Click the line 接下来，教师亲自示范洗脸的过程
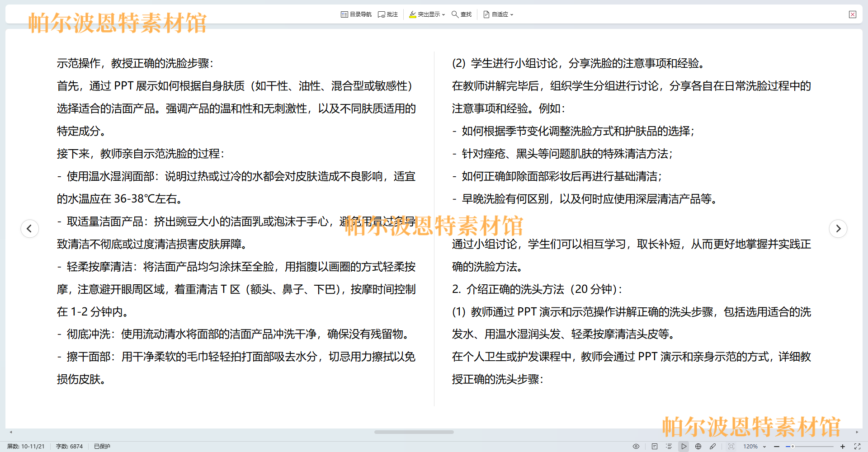Viewport: 868px width, 452px height. [x=141, y=154]
